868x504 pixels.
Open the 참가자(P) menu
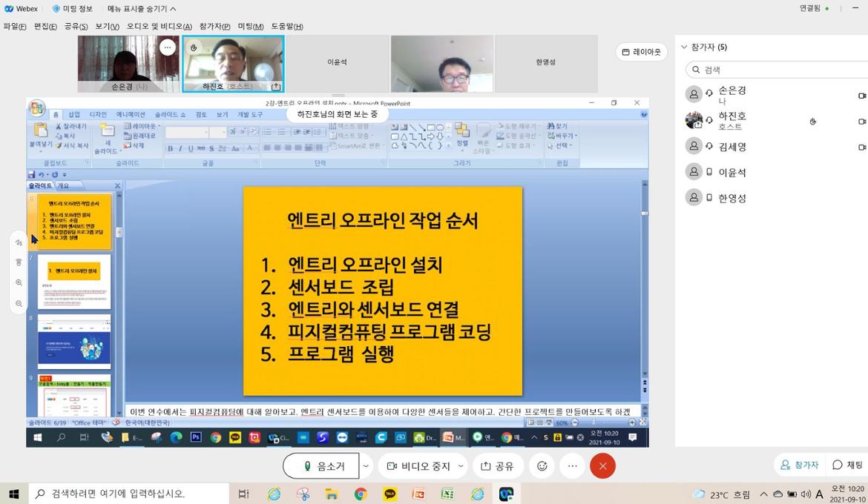tap(215, 26)
